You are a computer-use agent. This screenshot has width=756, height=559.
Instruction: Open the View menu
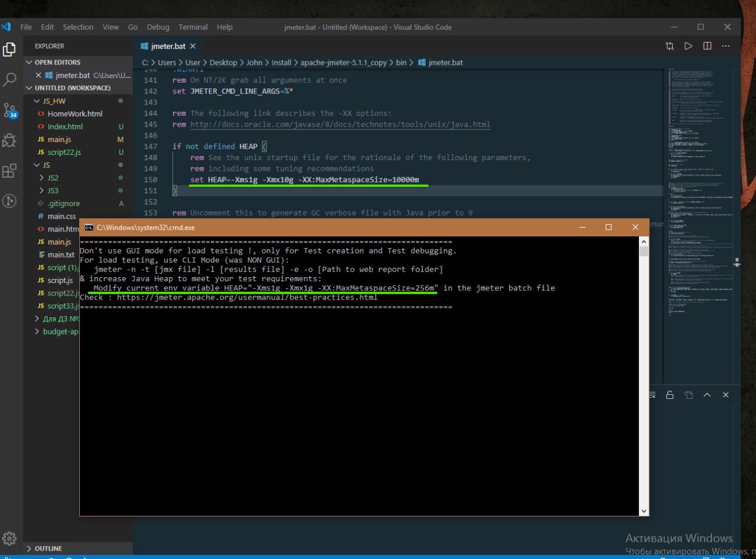click(110, 27)
